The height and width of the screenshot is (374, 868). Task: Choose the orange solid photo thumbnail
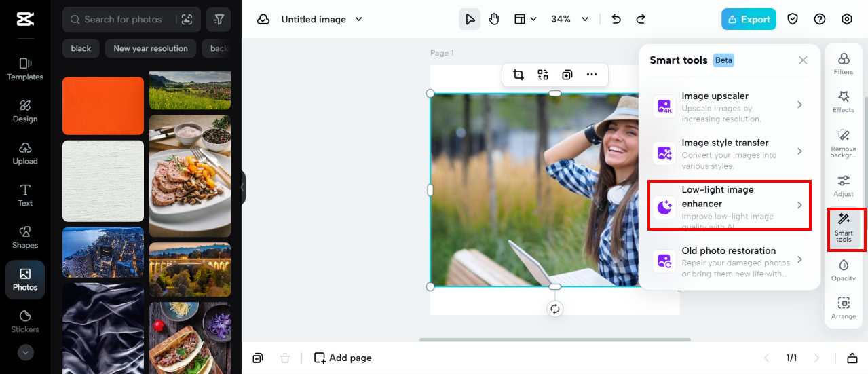tap(103, 106)
